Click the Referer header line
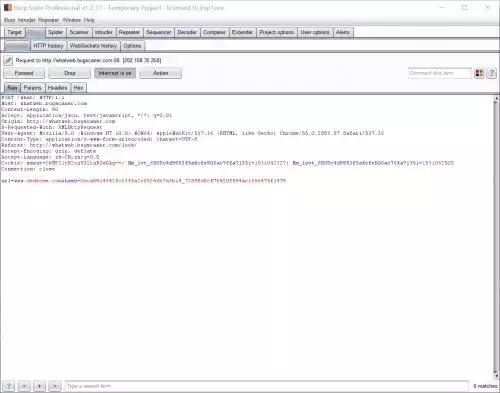Screen dimensions: 500x393 [x=69, y=145]
